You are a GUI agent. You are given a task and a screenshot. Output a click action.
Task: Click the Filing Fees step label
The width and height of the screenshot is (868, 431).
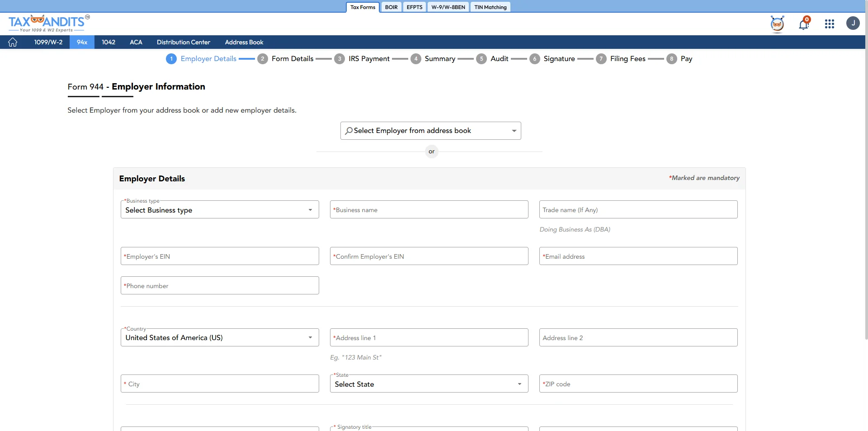628,59
